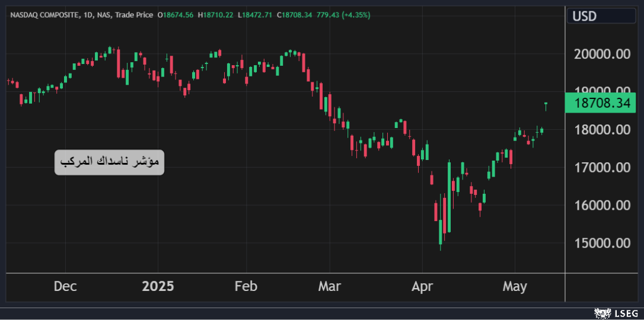Open the USD currency selector
Image resolution: width=644 pixels, height=320 pixels.
(601, 17)
